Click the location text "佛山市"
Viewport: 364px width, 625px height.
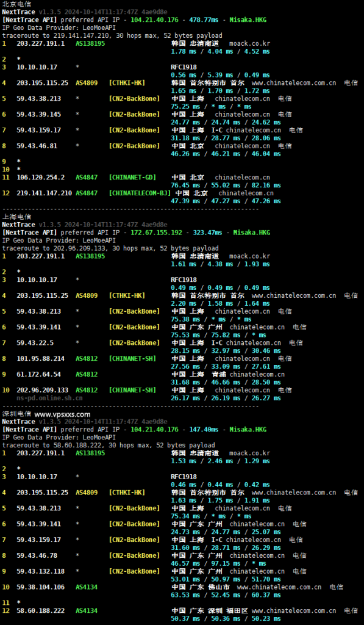[219, 587]
